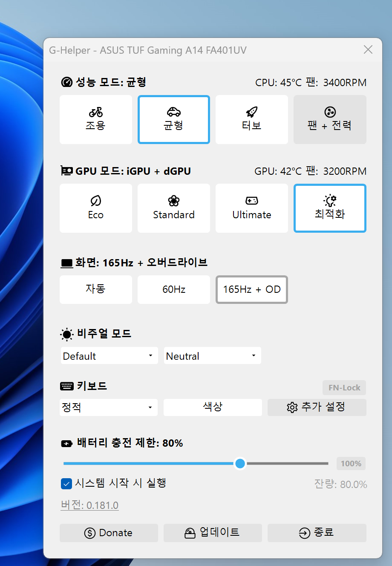The width and height of the screenshot is (392, 566).
Task: Click the G-Helper window title text
Action: coord(148,50)
